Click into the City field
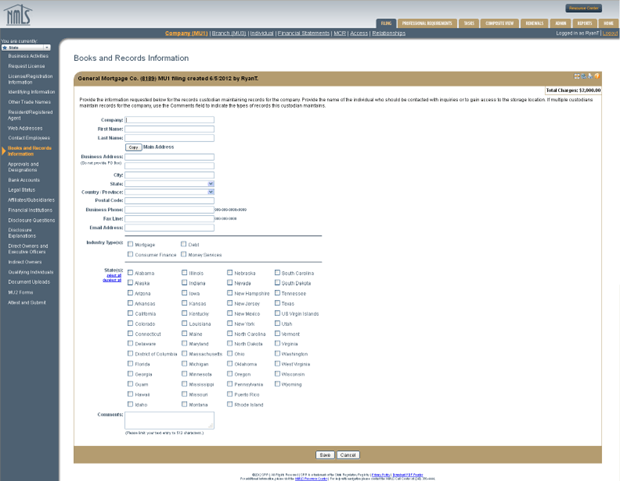 170,175
